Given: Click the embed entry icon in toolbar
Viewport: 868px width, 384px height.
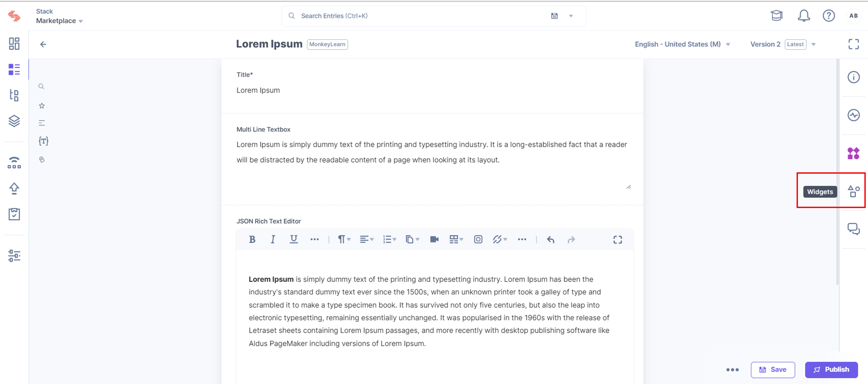Looking at the screenshot, I should (x=478, y=239).
